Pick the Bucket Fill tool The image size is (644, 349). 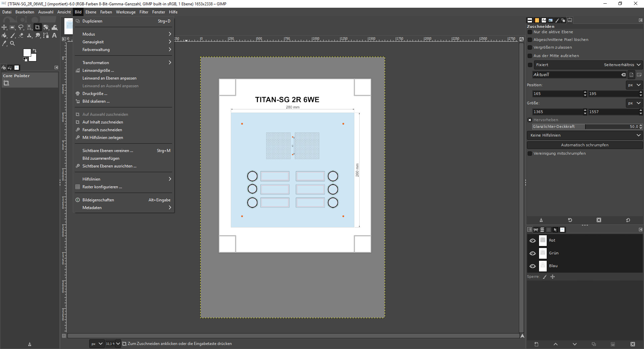point(4,36)
